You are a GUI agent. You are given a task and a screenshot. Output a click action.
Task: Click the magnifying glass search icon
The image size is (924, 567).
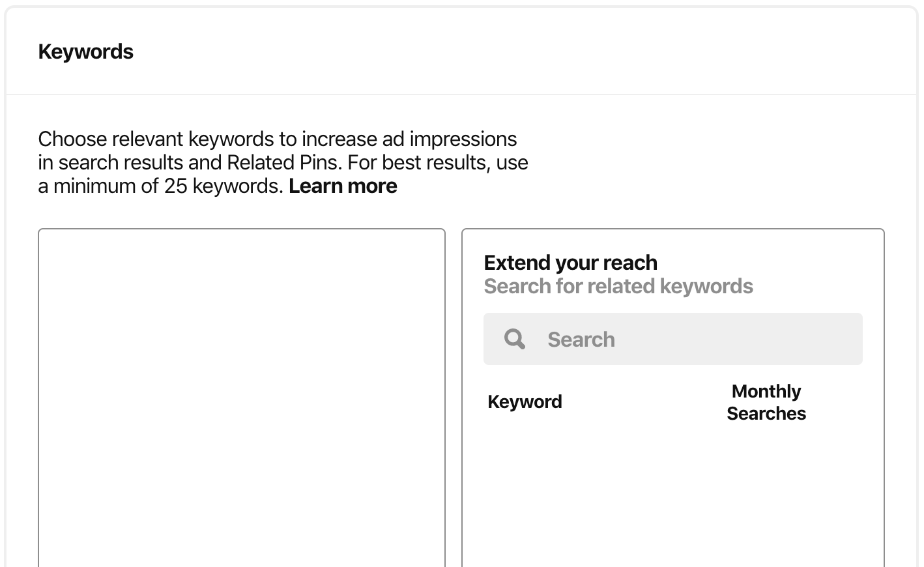pyautogui.click(x=514, y=339)
